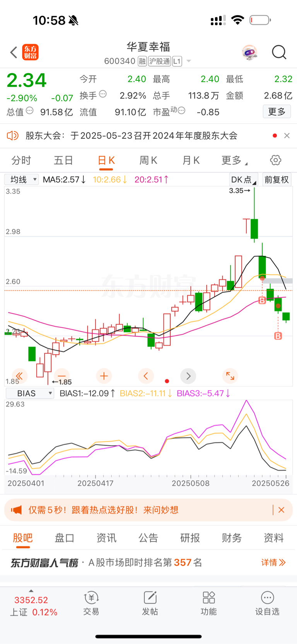The image size is (297, 644).
Task: Tap the BIAS3:-5.47 value label
Action: [203, 393]
